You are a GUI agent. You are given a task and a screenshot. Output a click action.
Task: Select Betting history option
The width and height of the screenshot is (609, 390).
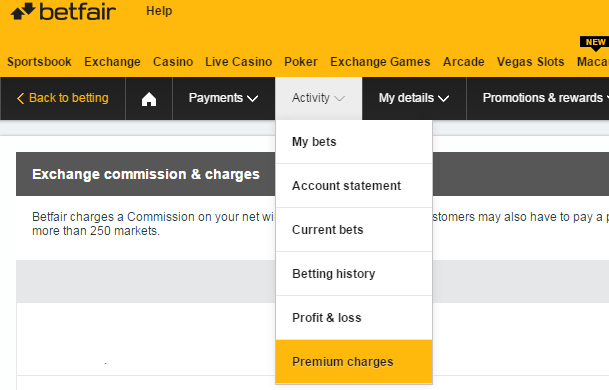[x=354, y=273]
